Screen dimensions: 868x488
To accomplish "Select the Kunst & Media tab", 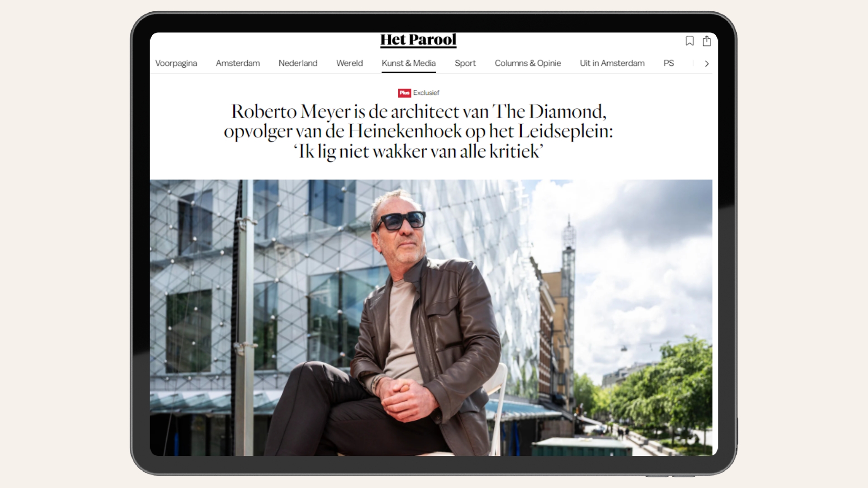I will pyautogui.click(x=409, y=63).
